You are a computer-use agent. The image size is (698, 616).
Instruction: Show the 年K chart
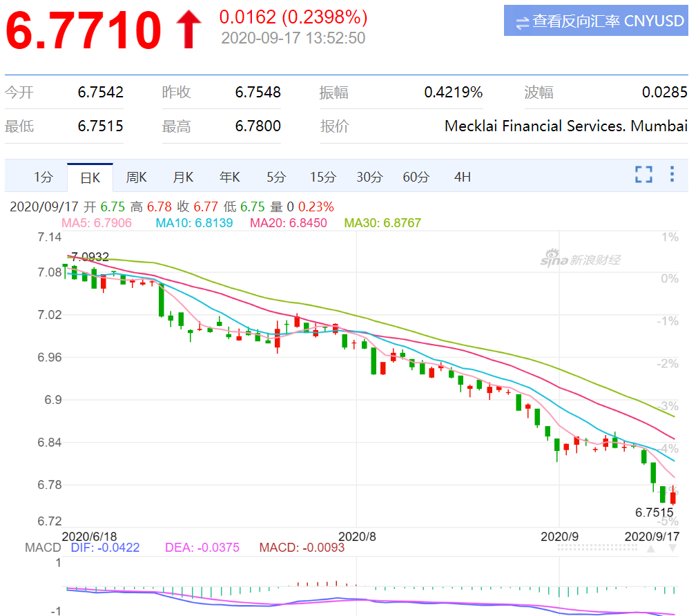coord(230,177)
